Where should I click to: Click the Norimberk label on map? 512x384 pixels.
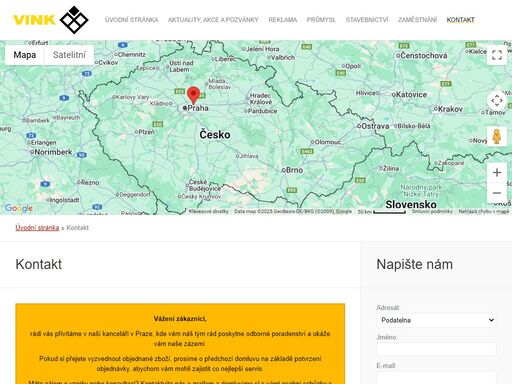point(53,152)
